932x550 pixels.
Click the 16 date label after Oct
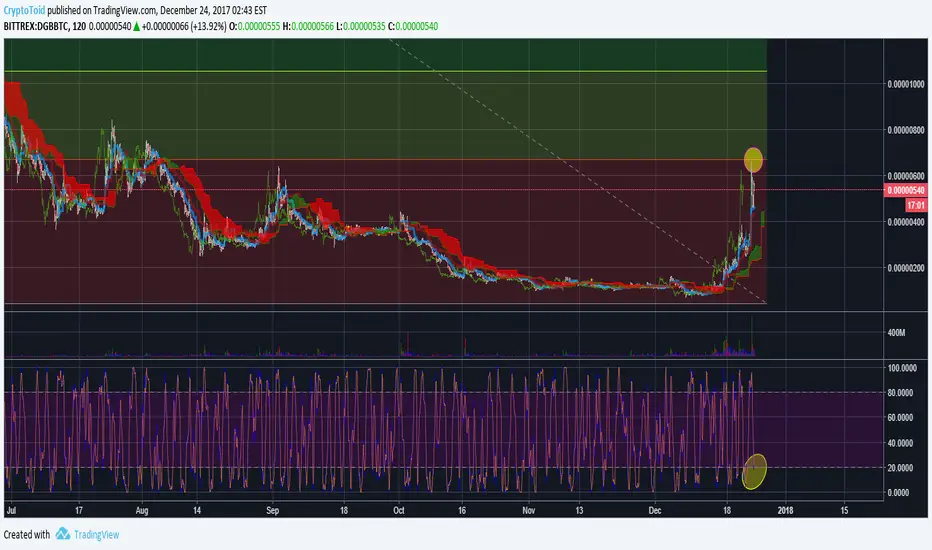click(462, 510)
